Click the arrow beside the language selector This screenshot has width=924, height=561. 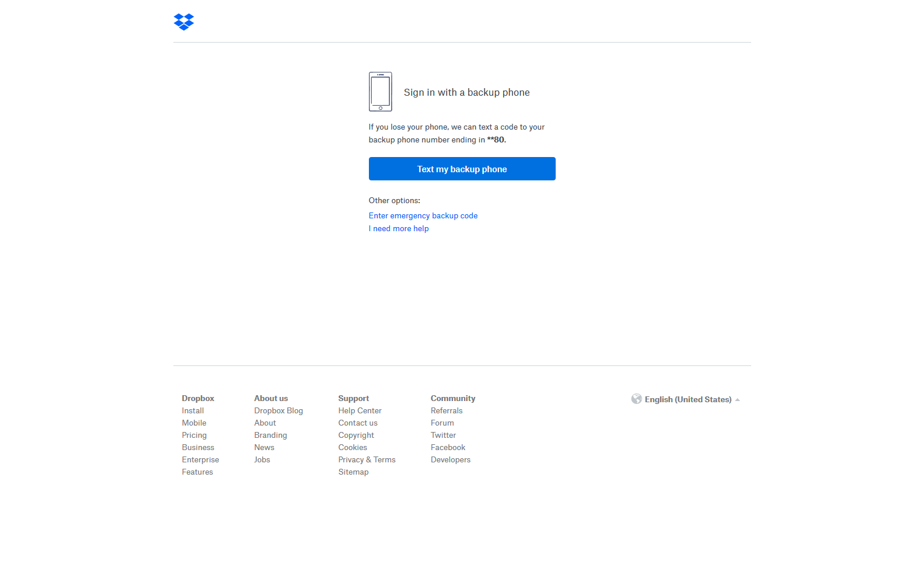pyautogui.click(x=738, y=400)
